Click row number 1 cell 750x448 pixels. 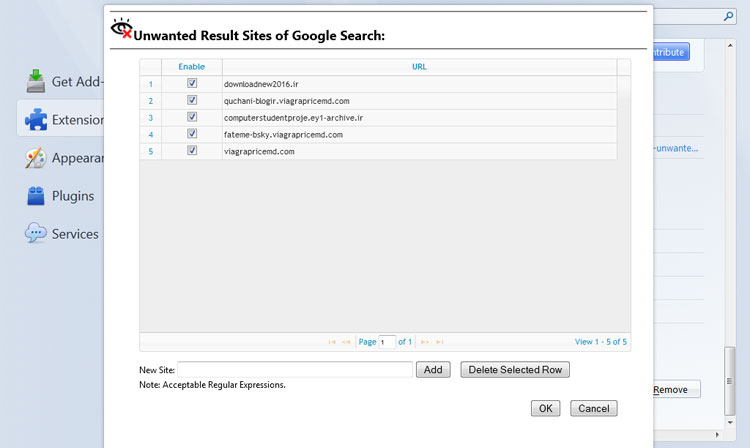pyautogui.click(x=151, y=84)
